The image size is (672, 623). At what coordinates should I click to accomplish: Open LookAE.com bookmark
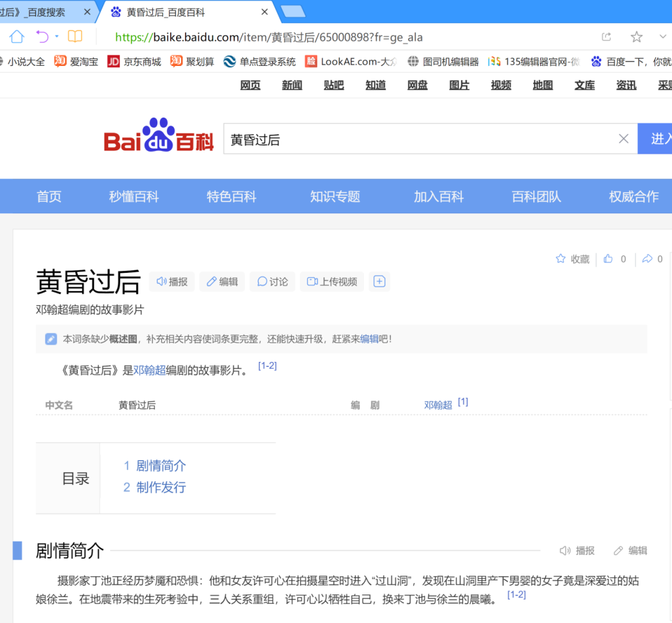coord(351,62)
